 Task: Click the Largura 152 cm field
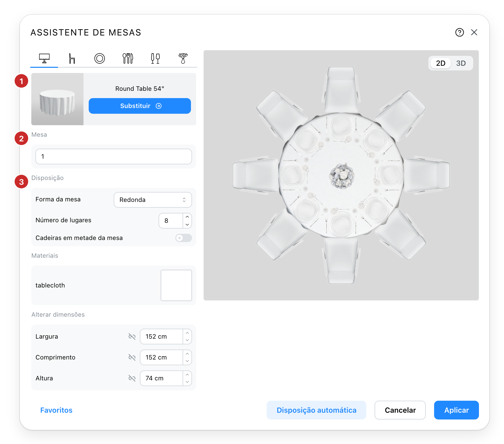(161, 337)
